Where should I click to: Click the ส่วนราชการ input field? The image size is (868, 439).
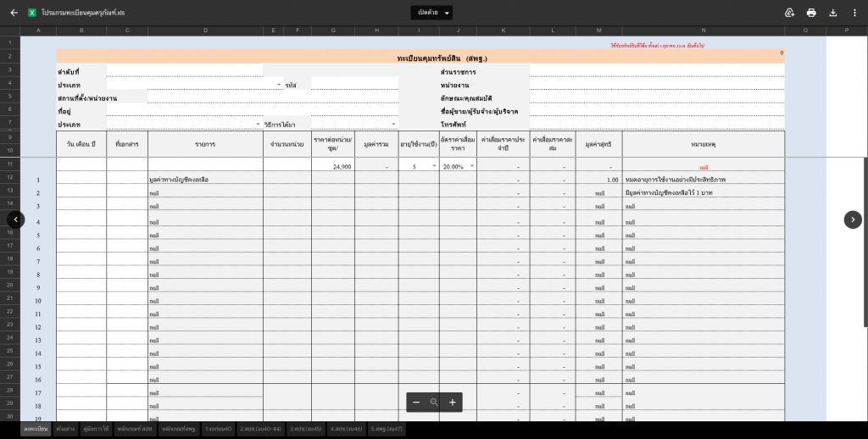tap(657, 72)
